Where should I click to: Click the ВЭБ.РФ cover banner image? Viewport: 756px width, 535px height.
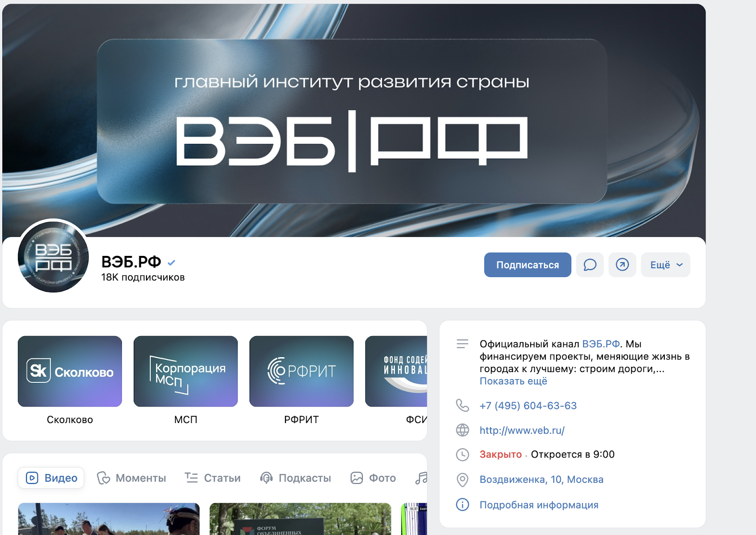tap(354, 120)
